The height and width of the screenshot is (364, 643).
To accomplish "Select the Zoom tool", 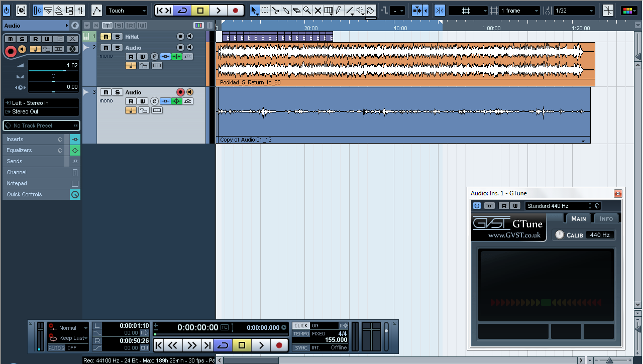I will tap(307, 10).
